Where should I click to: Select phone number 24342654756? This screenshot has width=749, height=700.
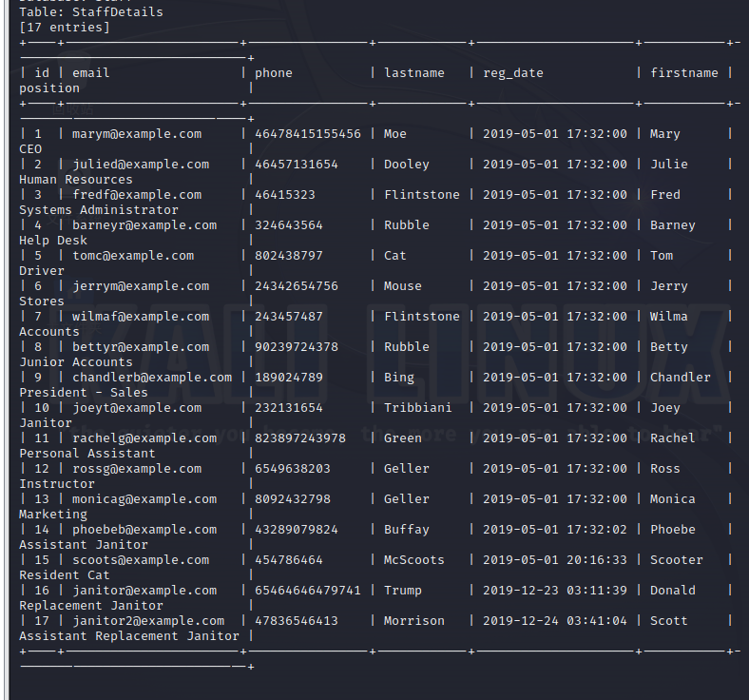297,286
